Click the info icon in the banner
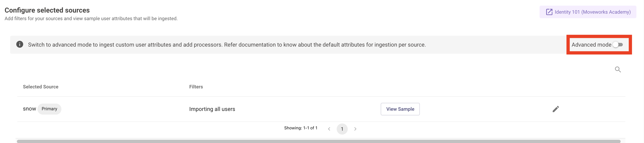 pyautogui.click(x=20, y=44)
